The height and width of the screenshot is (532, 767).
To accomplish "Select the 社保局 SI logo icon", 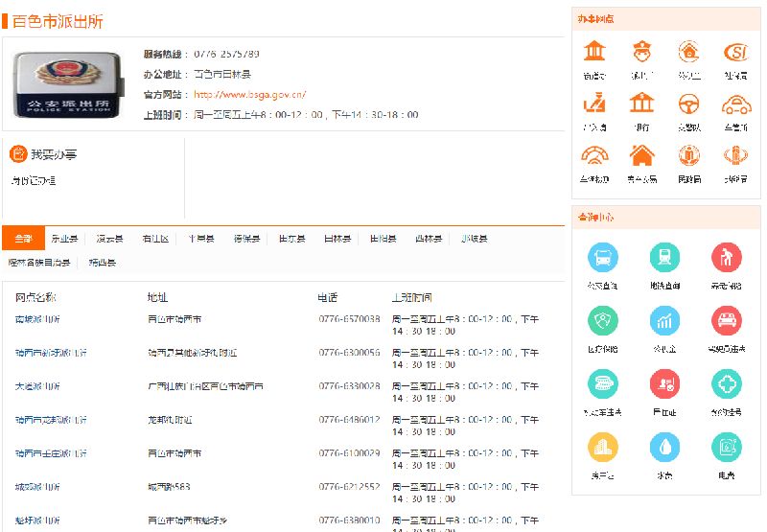I will (x=735, y=52).
